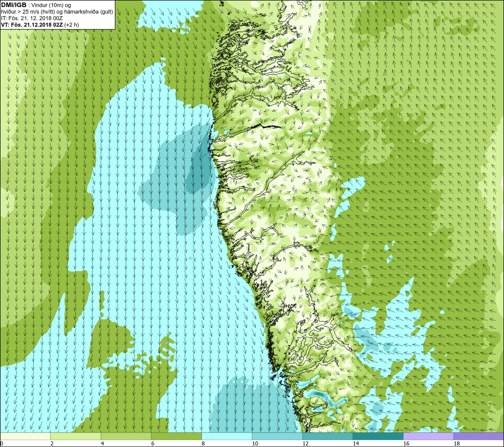
Task: Click the legend label '6'
Action: (153, 443)
